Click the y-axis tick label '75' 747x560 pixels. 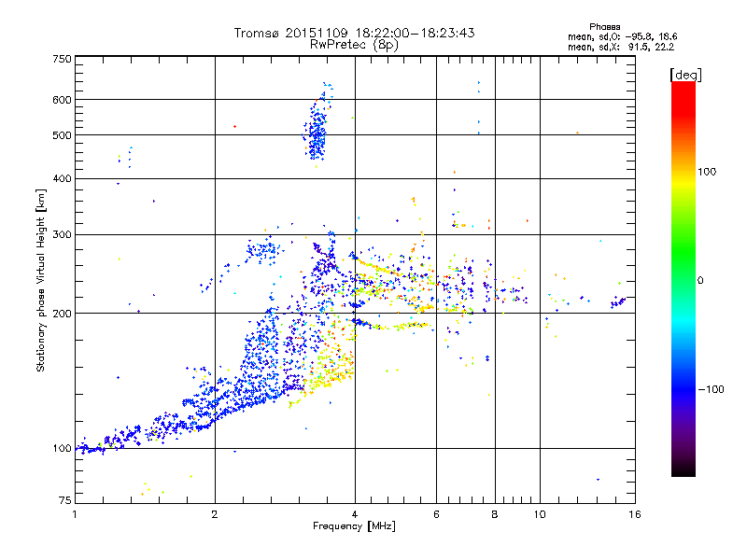(65, 500)
